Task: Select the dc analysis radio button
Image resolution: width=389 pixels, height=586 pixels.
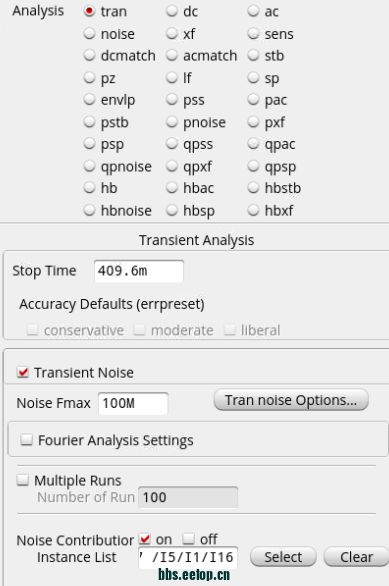Action: coord(172,11)
